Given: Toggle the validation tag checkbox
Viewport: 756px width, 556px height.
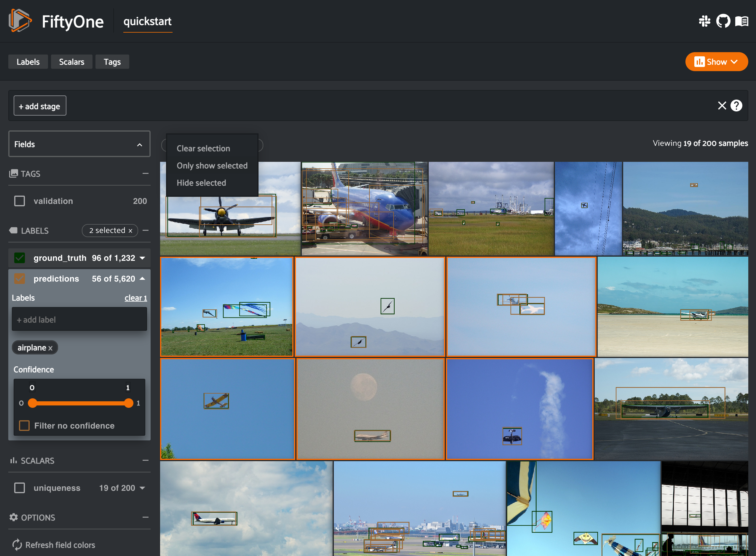Looking at the screenshot, I should 20,201.
